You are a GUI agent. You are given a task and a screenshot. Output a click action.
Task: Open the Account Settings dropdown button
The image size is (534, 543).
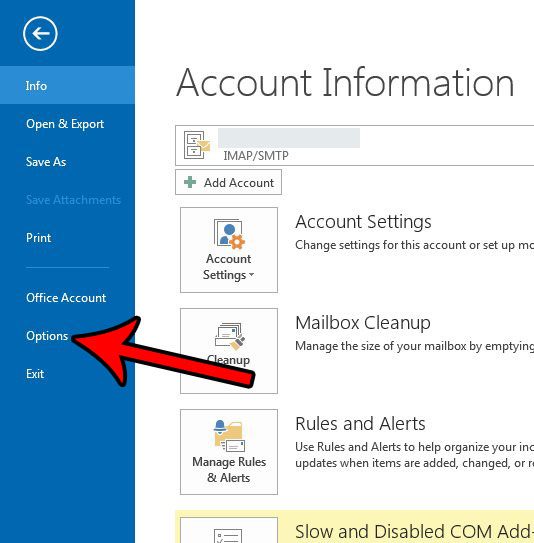pyautogui.click(x=229, y=250)
